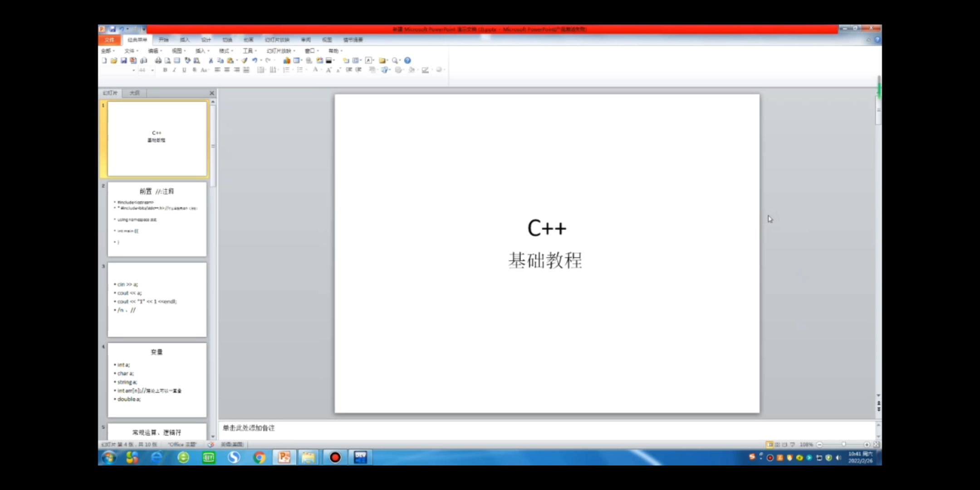
Task: Align text right
Action: [236, 70]
